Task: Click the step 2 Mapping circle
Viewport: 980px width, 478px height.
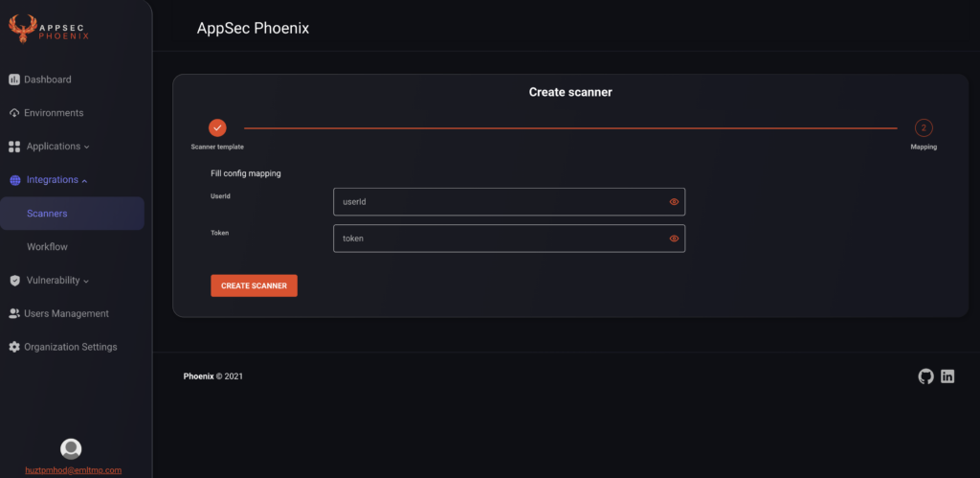Action: point(924,127)
